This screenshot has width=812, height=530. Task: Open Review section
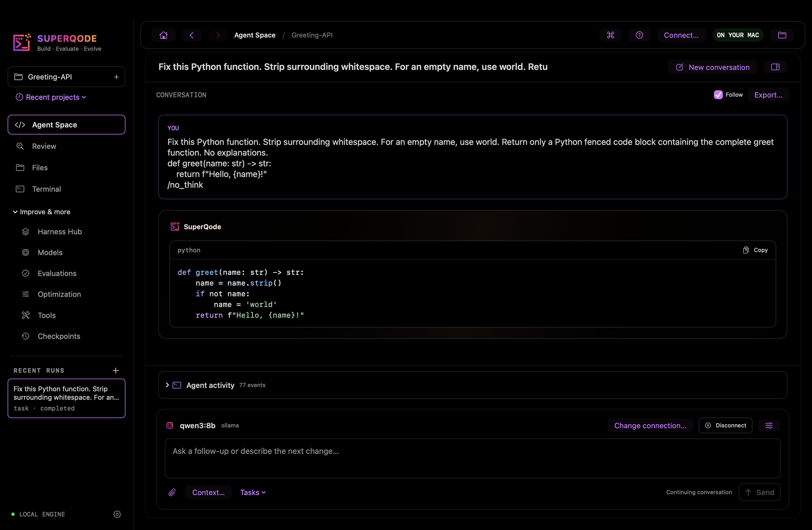(67, 146)
